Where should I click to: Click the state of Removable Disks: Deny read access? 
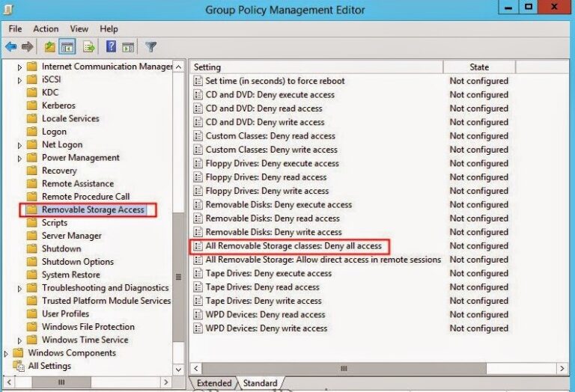[479, 218]
